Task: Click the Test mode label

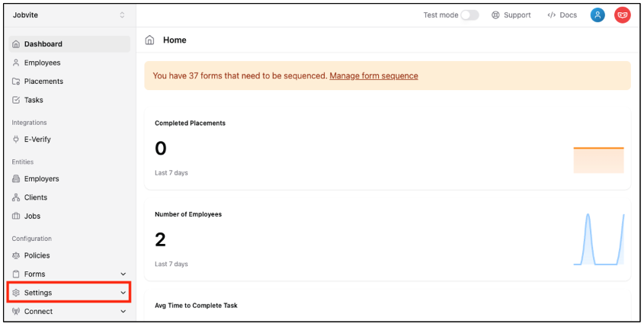Action: 441,15
